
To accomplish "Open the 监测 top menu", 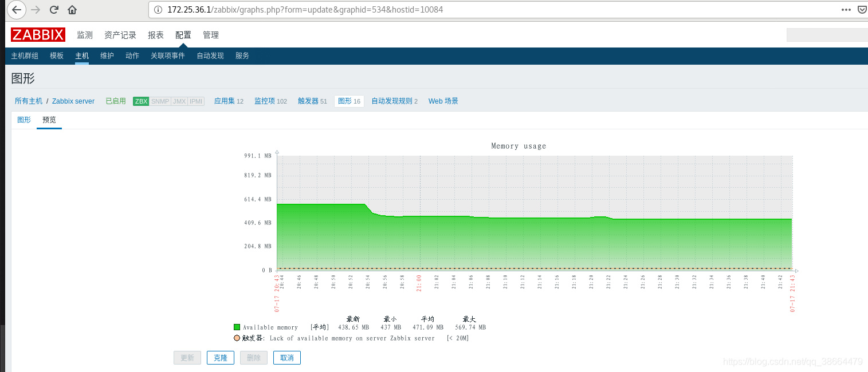I will (x=85, y=35).
